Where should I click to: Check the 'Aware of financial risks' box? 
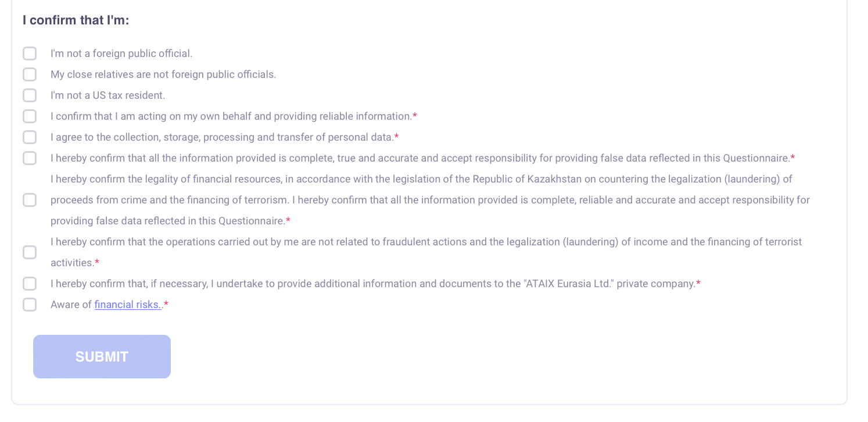pyautogui.click(x=30, y=305)
